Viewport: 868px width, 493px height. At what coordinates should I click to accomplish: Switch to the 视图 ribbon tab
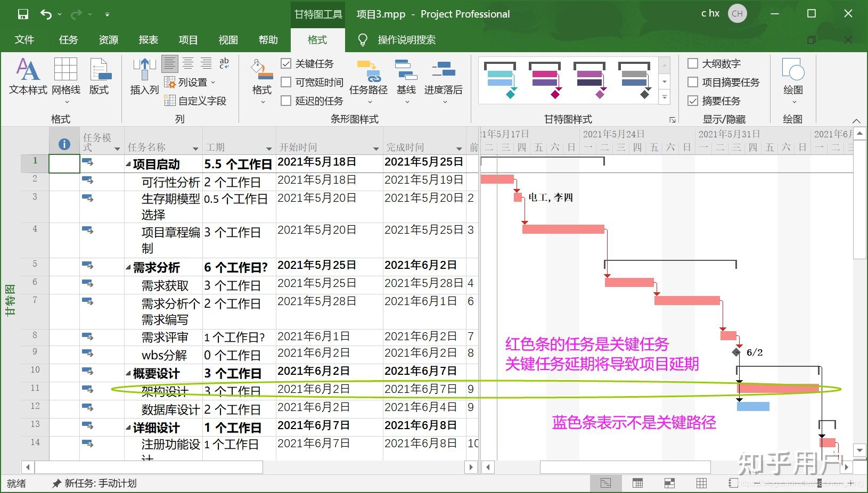click(x=228, y=39)
